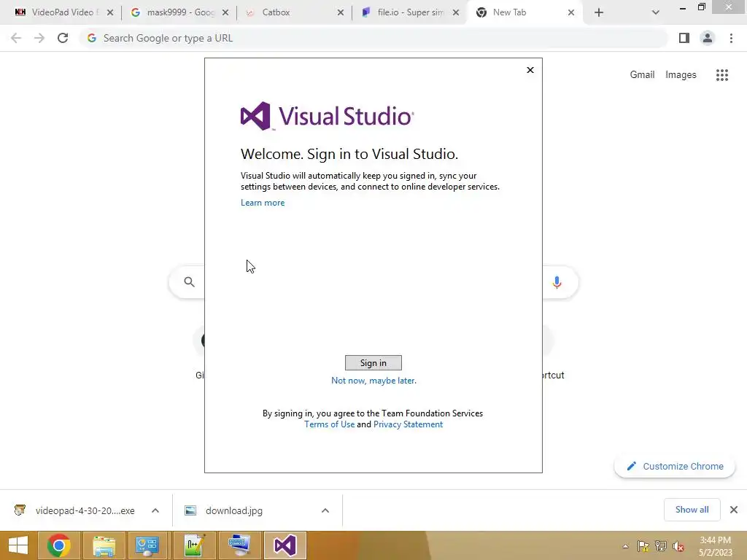Click the Google search magnifier icon
747x560 pixels.
[x=189, y=282]
